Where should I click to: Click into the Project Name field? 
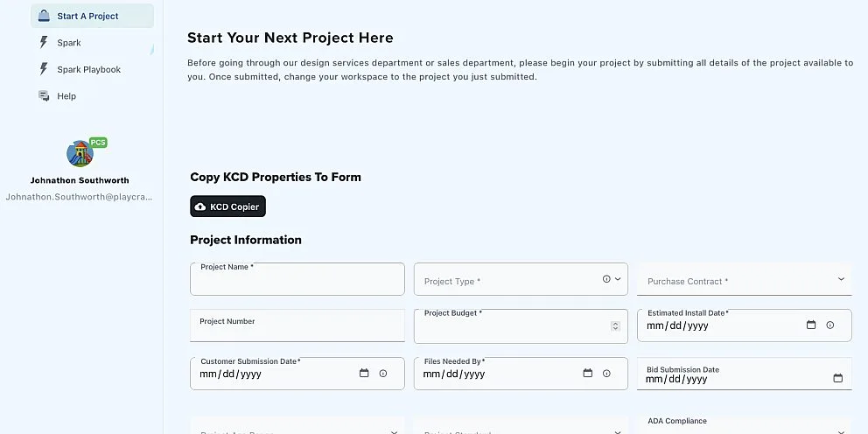(297, 279)
